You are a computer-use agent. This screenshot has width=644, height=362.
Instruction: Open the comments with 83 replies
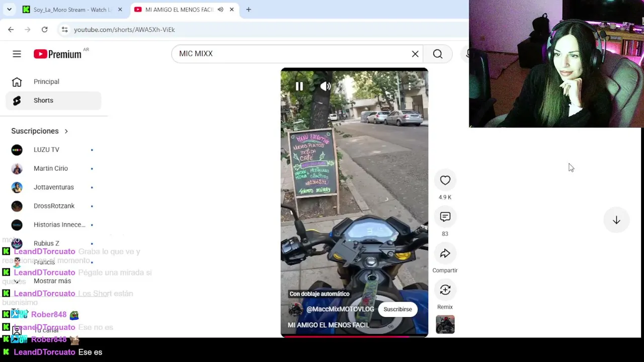click(445, 217)
